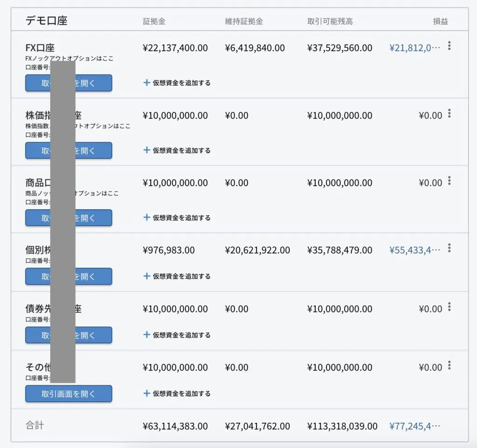The width and height of the screenshot is (477, 448).
Task: Click the FX口座 profit/loss value ¥21,812,0…
Action: [x=414, y=48]
